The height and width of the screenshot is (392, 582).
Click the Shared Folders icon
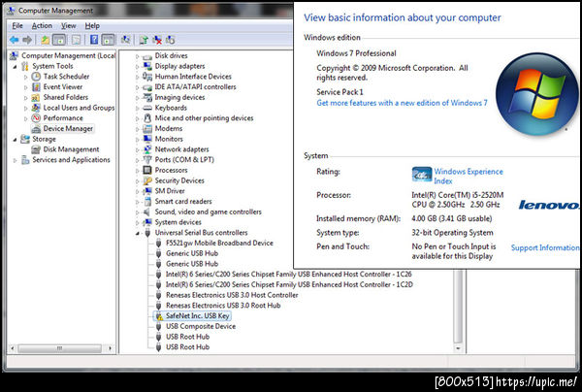tap(36, 97)
